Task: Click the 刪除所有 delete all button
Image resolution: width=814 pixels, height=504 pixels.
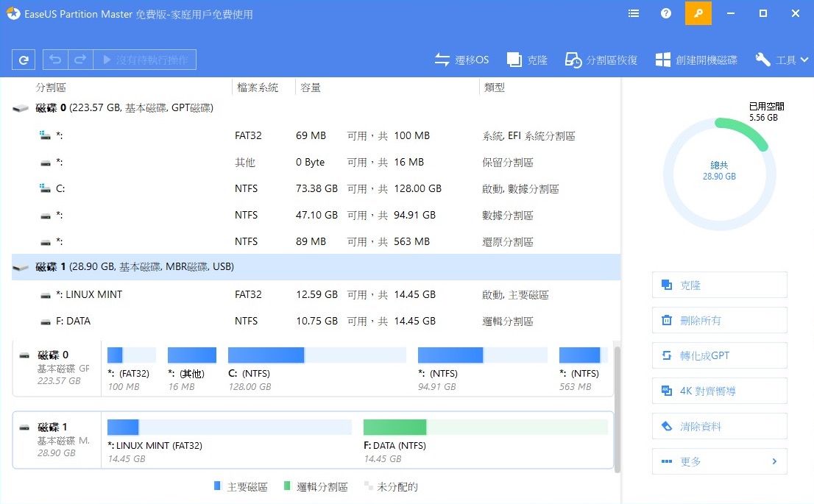Action: 720,320
